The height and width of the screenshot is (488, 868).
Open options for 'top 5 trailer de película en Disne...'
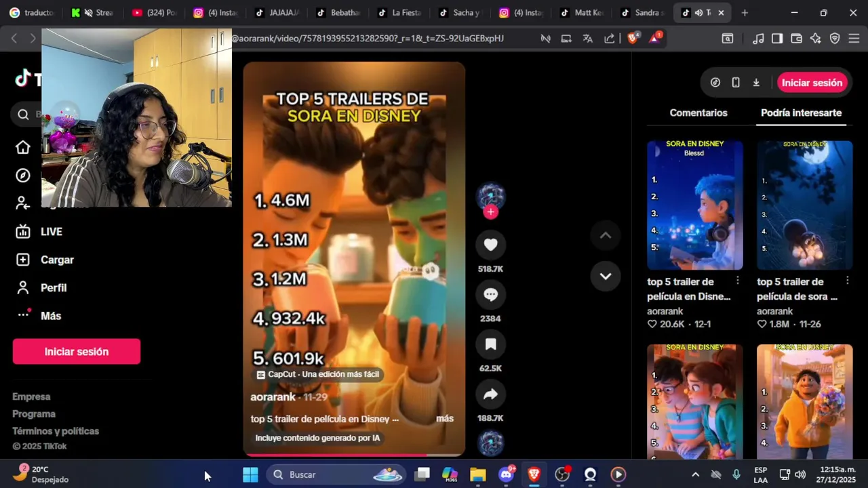[x=738, y=281]
